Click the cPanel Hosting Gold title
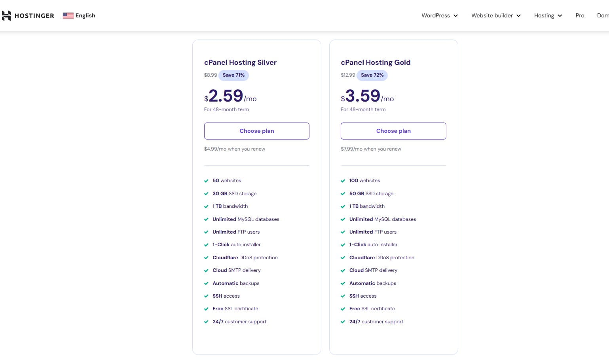Image resolution: width=609 pixels, height=364 pixels. click(376, 62)
